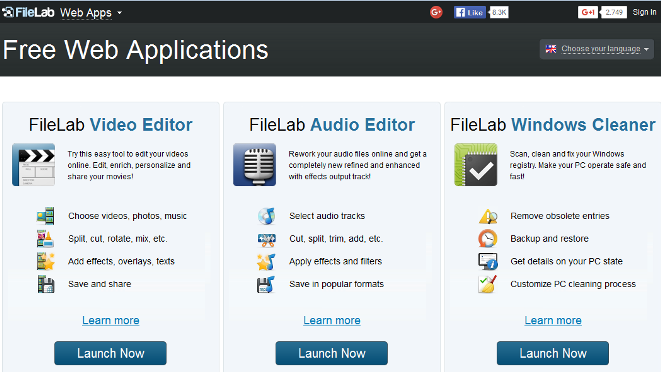Click 'Save and share' text
The width and height of the screenshot is (661, 372).
pyautogui.click(x=99, y=284)
